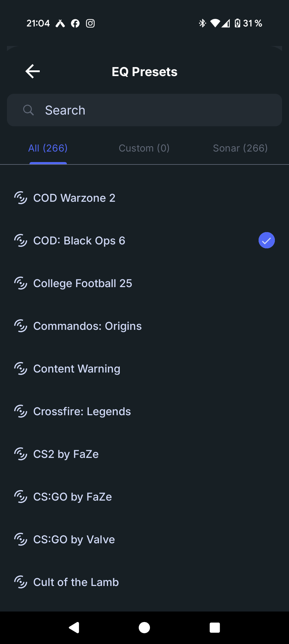Screen dimensions: 289x644
Task: Tap the back arrow icon
Action: (x=33, y=72)
